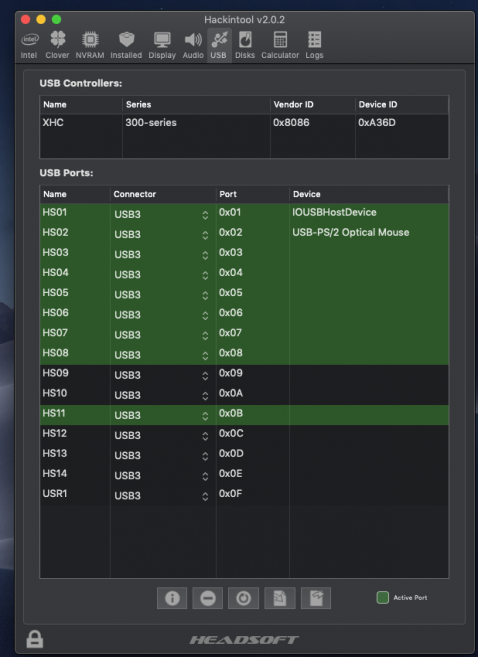Click the minus delete port button
The image size is (478, 657).
tap(208, 598)
